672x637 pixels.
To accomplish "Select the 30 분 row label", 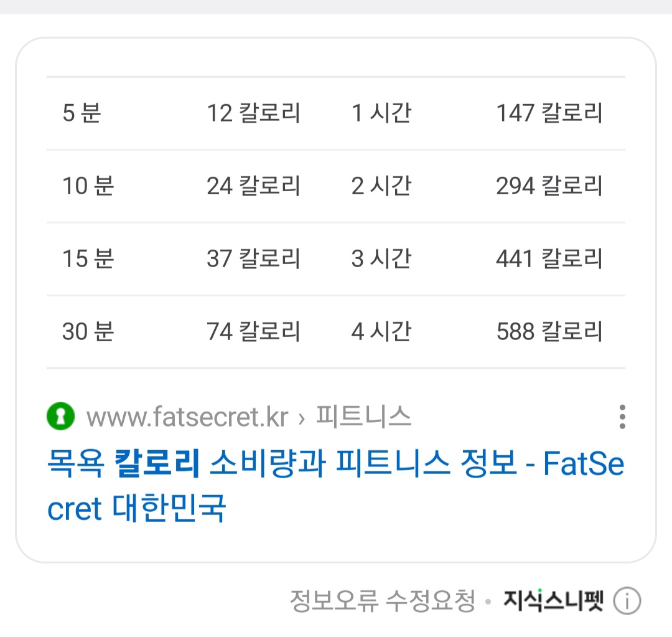I will point(88,332).
